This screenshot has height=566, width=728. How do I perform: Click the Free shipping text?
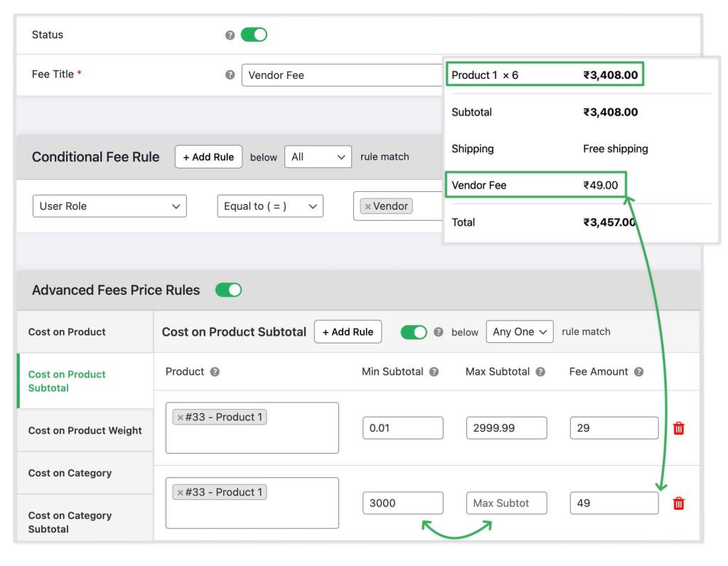tap(615, 149)
